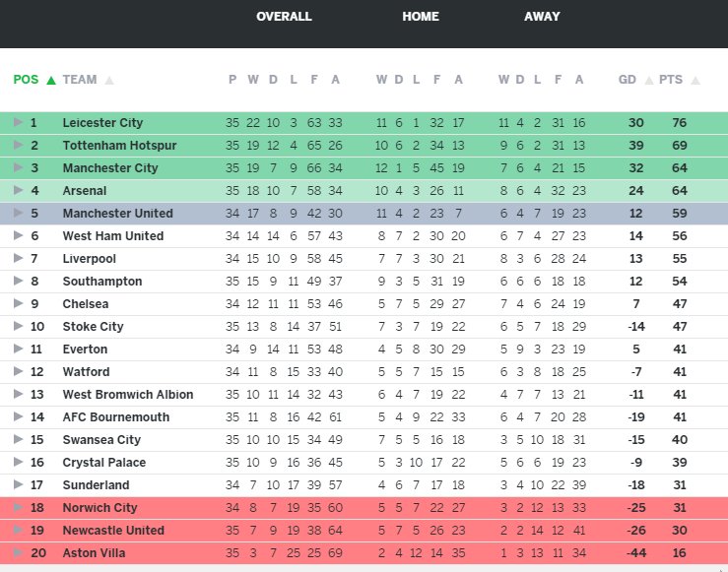Sort by the PTS column header
Viewport: 728px width, 572px height.
671,81
